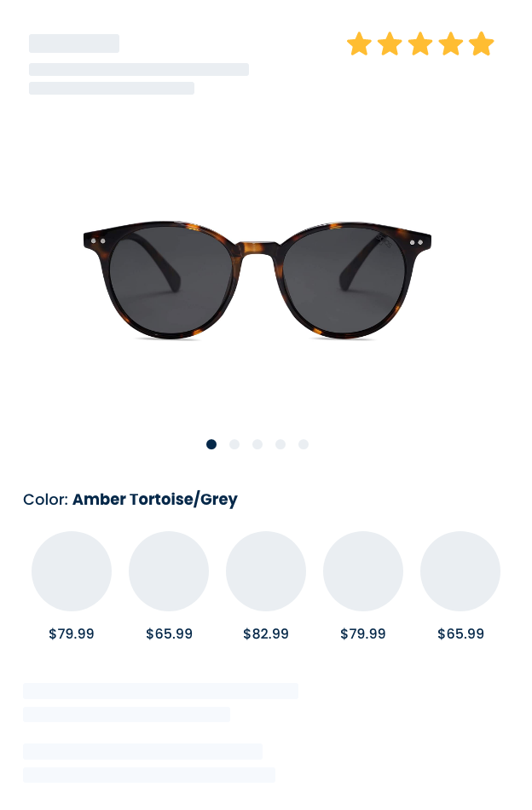This screenshot has width=532, height=810.
Task: Select the first dark carousel dot
Action: [x=211, y=444]
